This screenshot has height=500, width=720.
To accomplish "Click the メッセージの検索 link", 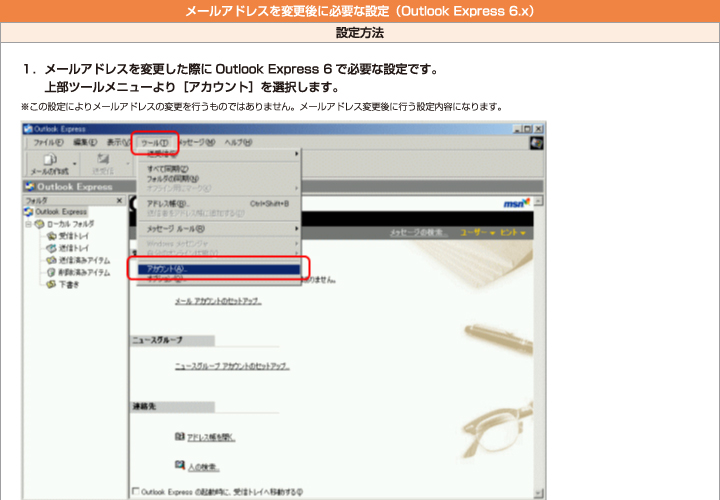I will (x=419, y=233).
